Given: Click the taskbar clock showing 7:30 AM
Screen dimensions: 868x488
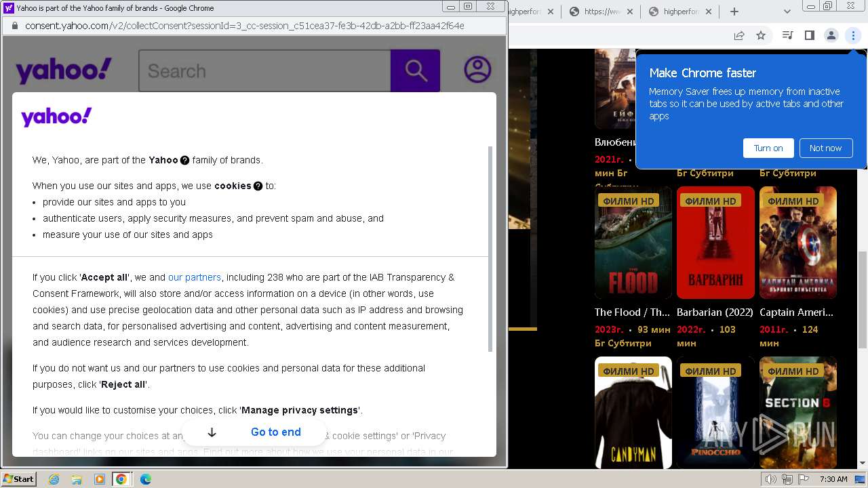Looking at the screenshot, I should (833, 479).
